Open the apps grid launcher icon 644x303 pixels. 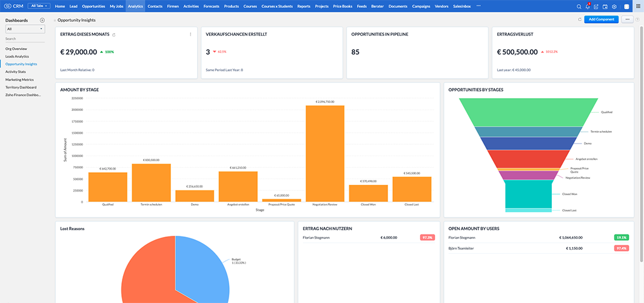638,7
